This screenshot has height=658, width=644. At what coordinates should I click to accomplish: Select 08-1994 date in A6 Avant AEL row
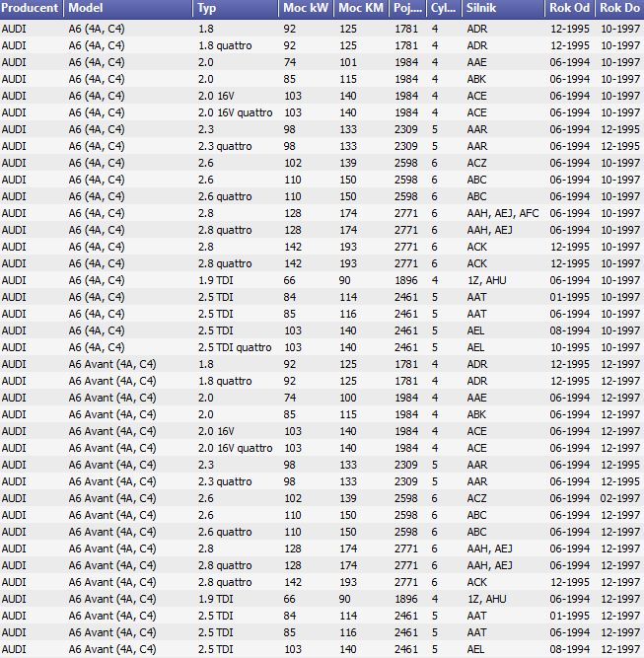[x=570, y=649]
